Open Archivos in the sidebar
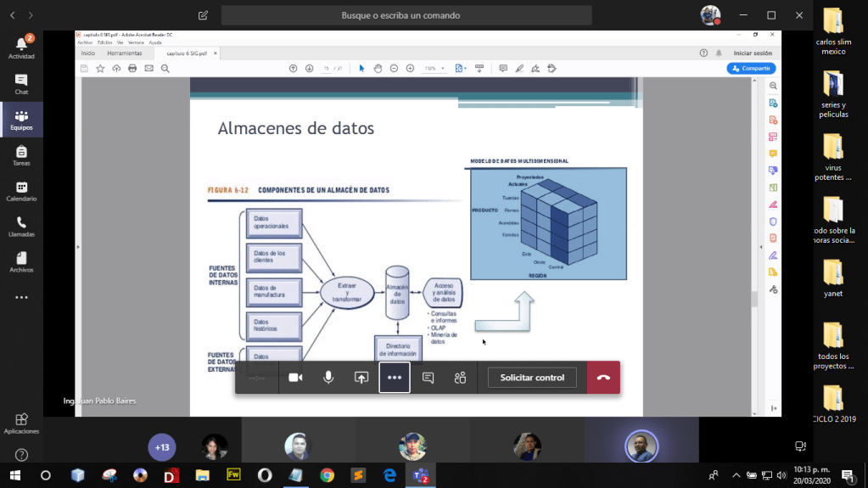 coord(21,262)
